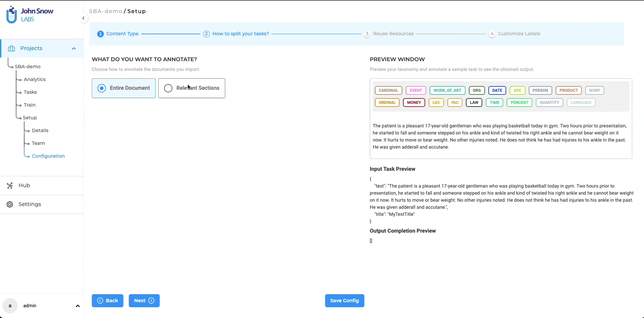This screenshot has height=318, width=644.
Task: Select the LANGUAGE label
Action: (581, 103)
